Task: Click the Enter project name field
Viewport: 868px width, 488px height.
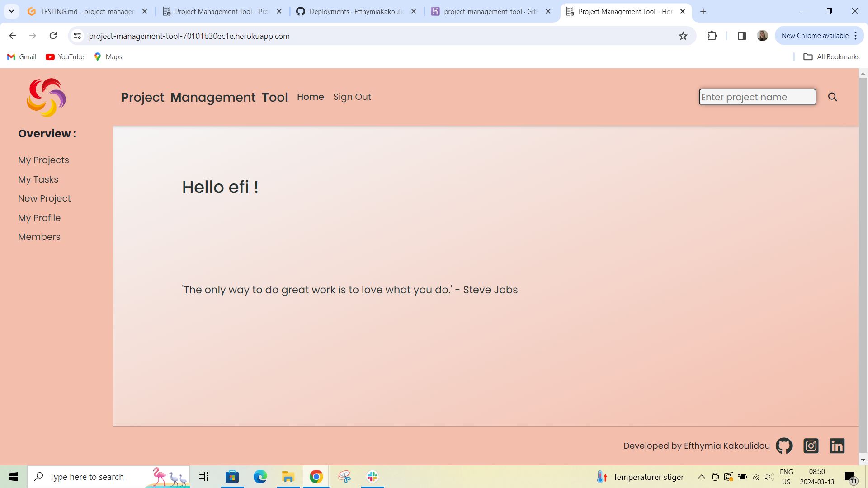Action: tap(757, 97)
